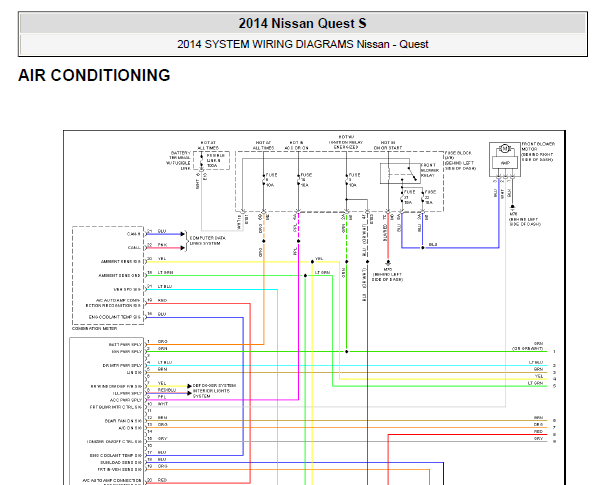602x485 pixels.
Task: Click the "GRN (OR GRN/WHT)" label at right edge
Action: [528, 346]
